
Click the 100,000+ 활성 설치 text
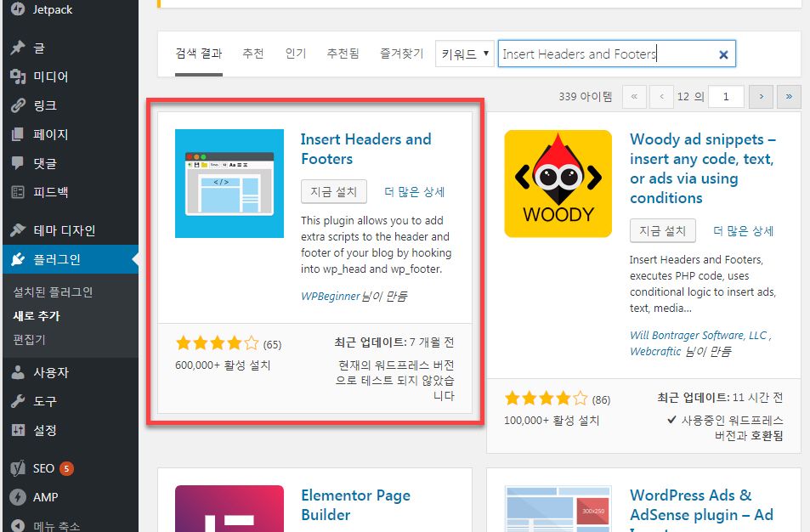tap(552, 421)
